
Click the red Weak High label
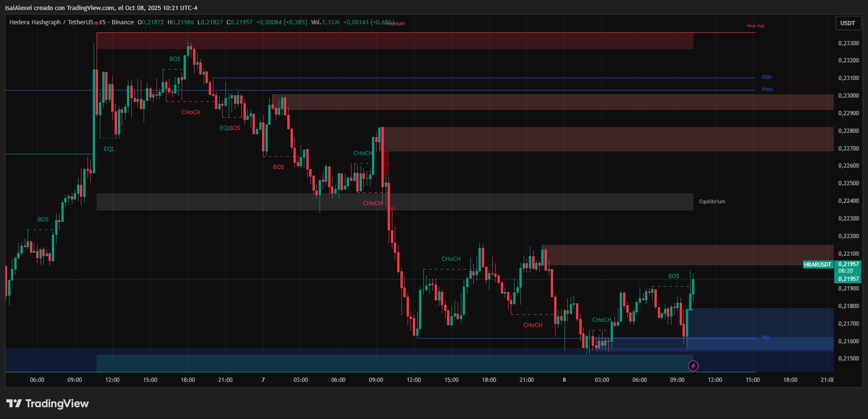pyautogui.click(x=755, y=26)
